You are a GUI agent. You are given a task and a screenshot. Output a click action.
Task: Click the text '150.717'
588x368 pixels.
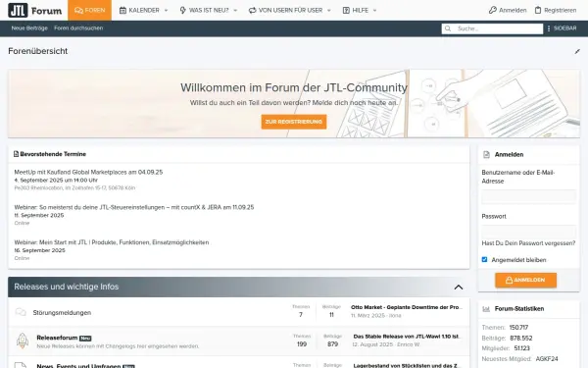pyautogui.click(x=518, y=328)
